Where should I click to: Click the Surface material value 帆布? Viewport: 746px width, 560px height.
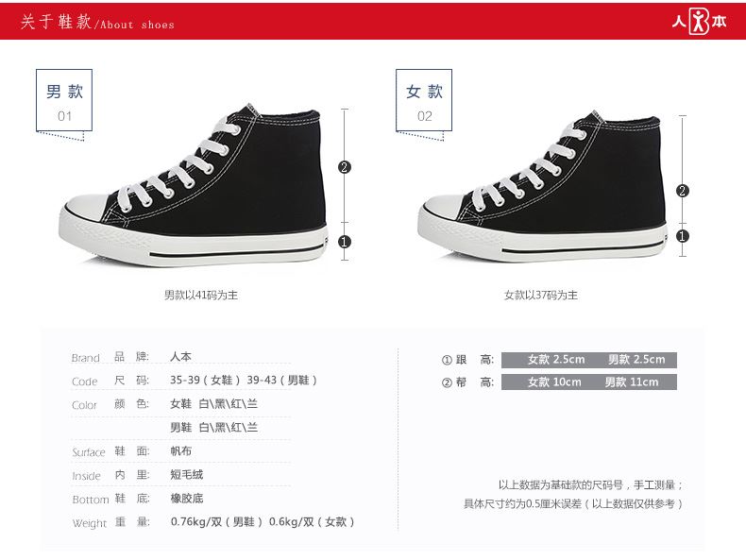180,450
